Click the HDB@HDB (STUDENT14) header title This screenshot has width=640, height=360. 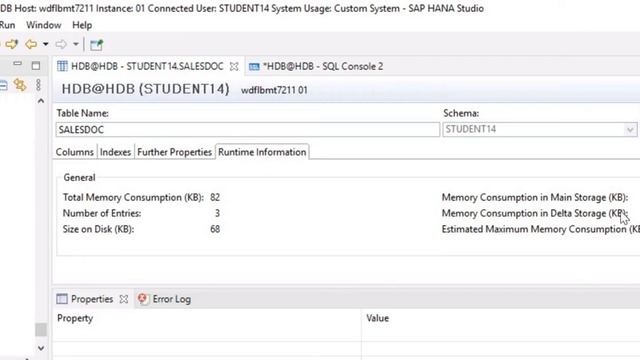pos(145,89)
